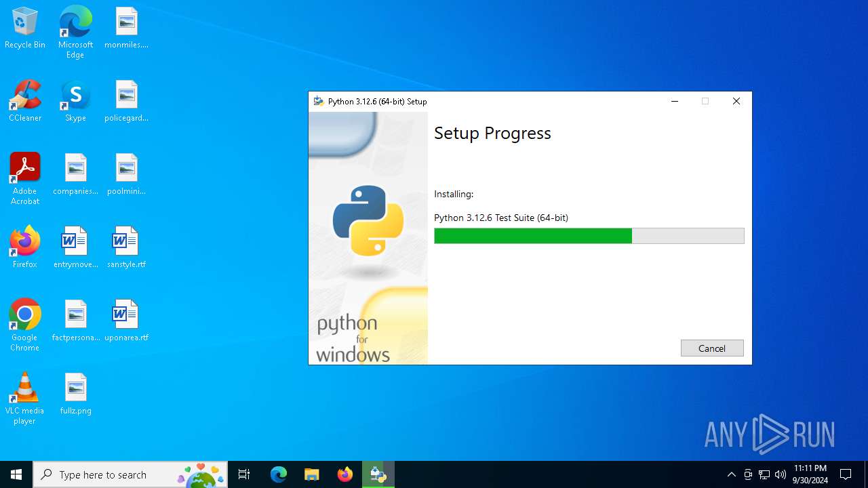Select the policegard image file icon
The width and height of the screenshot is (868, 488).
(126, 102)
